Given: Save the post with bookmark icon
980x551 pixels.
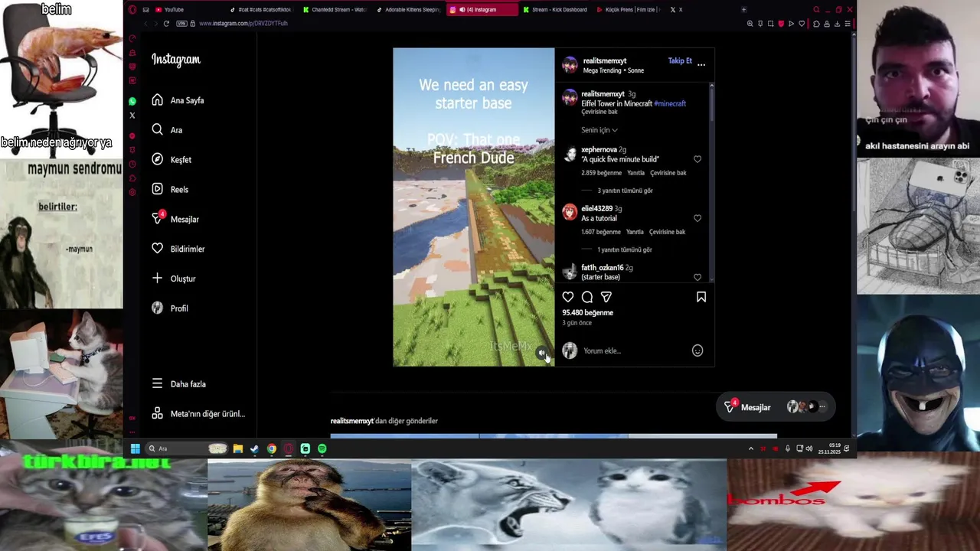Looking at the screenshot, I should (701, 297).
